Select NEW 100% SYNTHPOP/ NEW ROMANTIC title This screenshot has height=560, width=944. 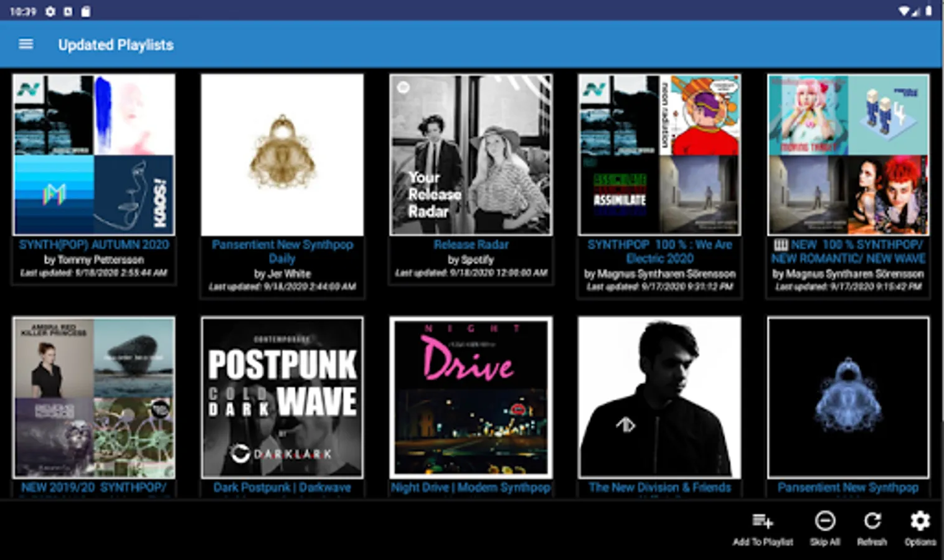[x=848, y=251]
